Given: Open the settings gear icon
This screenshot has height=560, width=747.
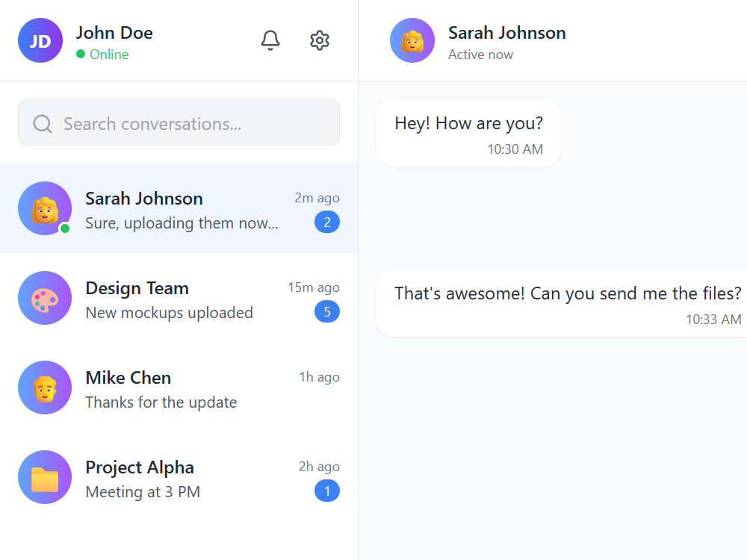Looking at the screenshot, I should point(320,40).
